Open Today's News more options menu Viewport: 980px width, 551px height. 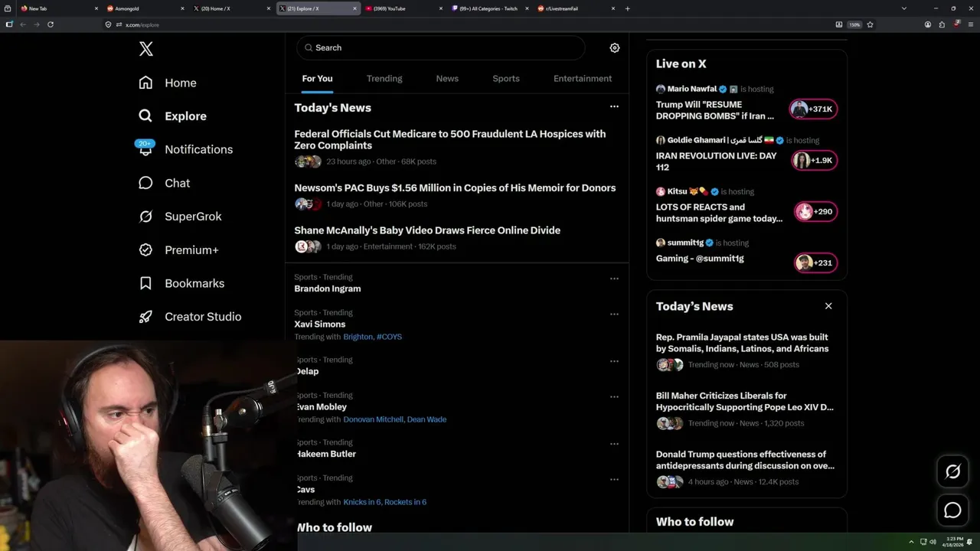click(x=614, y=107)
